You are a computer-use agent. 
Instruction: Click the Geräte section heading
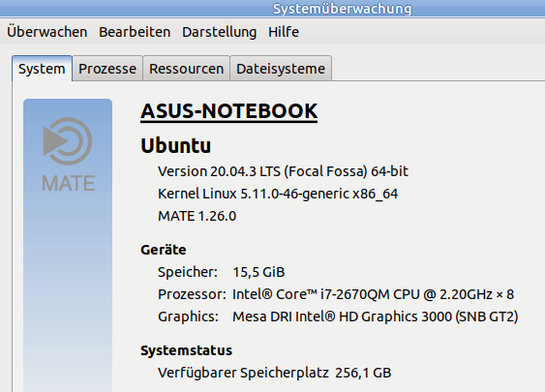(164, 250)
